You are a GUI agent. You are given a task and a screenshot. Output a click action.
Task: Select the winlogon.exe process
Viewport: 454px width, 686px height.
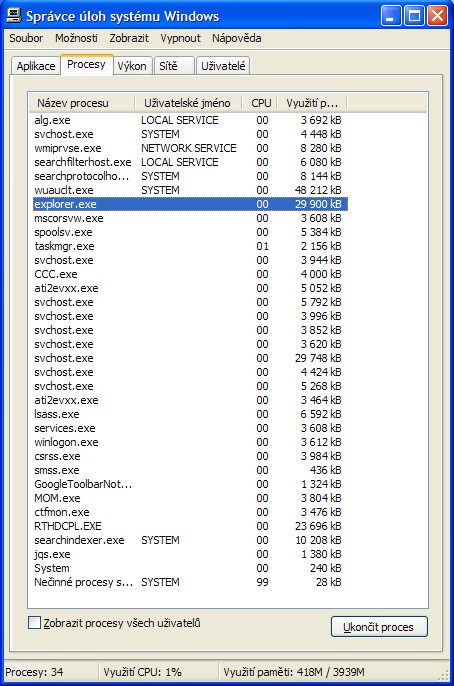pos(190,442)
